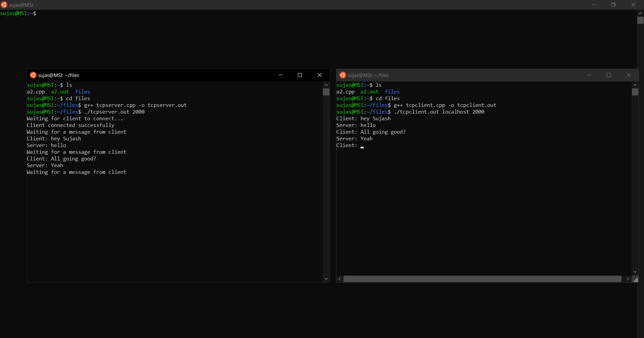This screenshot has width=644, height=338.
Task: Maximize the tcpclient terminal window
Action: point(609,75)
